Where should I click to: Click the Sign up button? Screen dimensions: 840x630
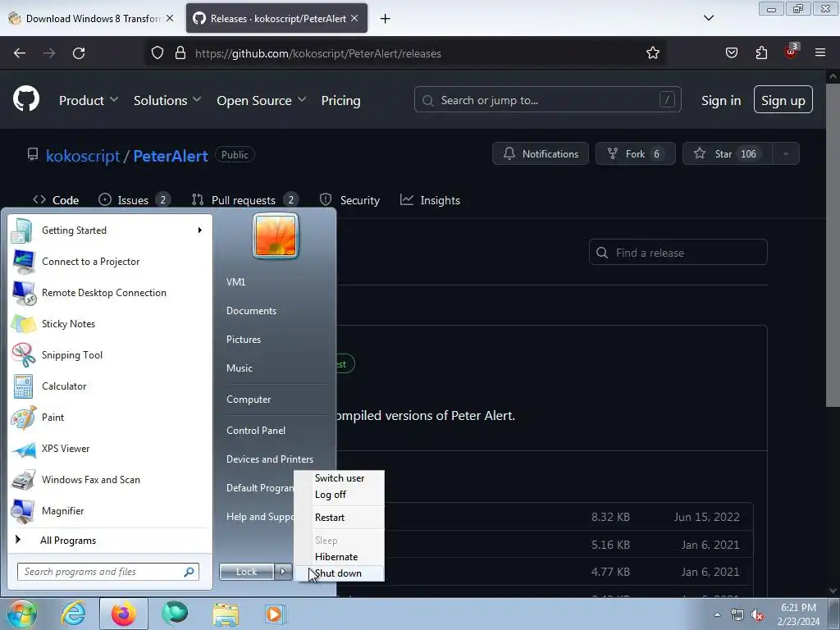(x=783, y=100)
